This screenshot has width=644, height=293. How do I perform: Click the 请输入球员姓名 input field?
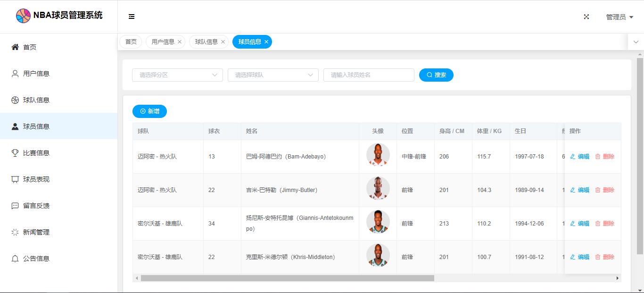pos(369,75)
